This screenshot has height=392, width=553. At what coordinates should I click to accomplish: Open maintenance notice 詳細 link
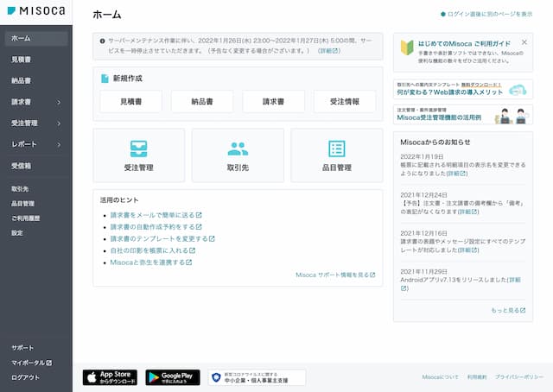[328, 51]
